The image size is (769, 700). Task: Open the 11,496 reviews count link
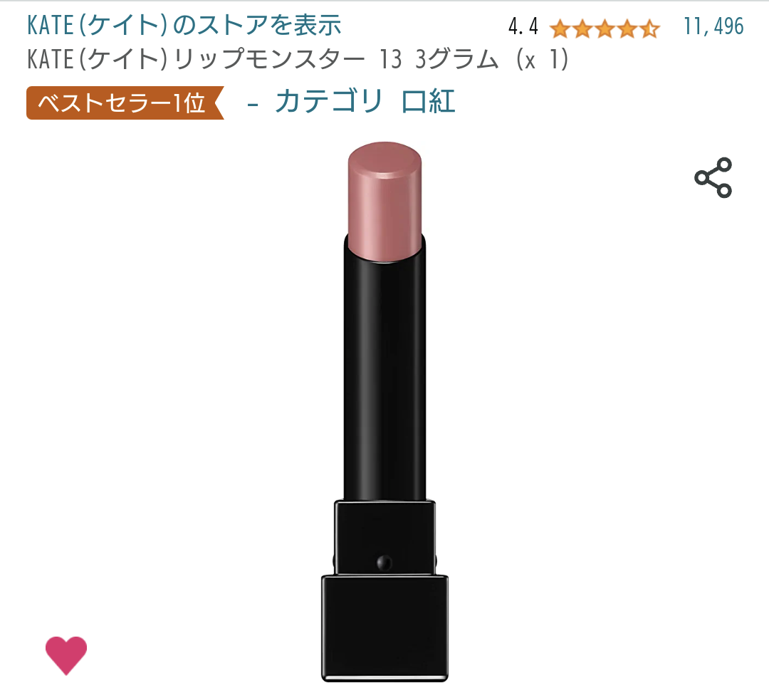click(713, 26)
